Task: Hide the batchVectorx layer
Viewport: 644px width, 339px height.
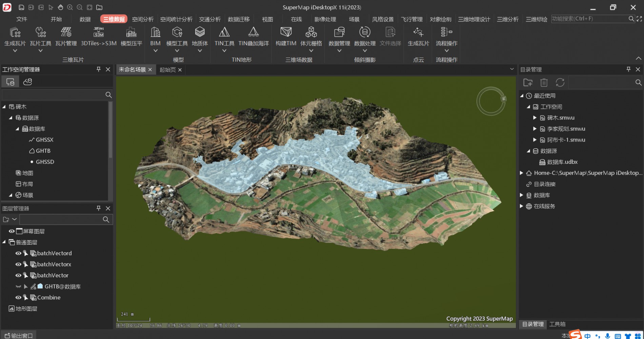Action: 18,264
